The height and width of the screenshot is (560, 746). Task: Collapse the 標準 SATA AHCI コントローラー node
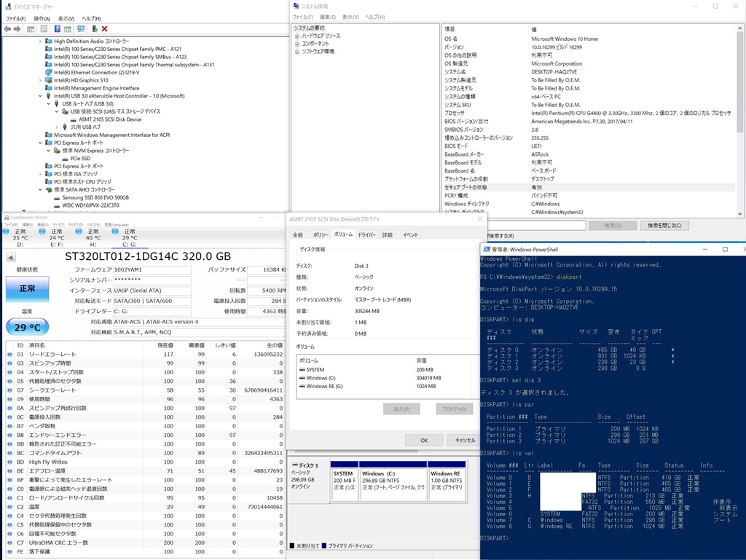41,189
